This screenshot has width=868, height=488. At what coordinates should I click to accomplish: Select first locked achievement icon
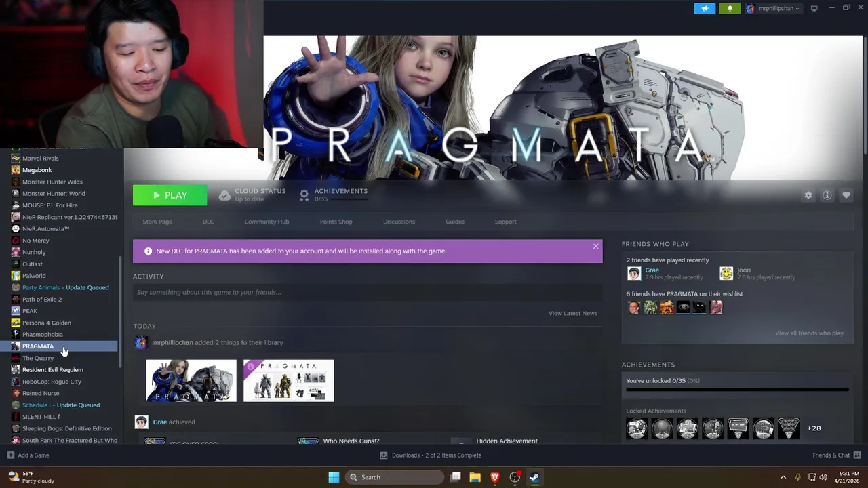coord(637,428)
